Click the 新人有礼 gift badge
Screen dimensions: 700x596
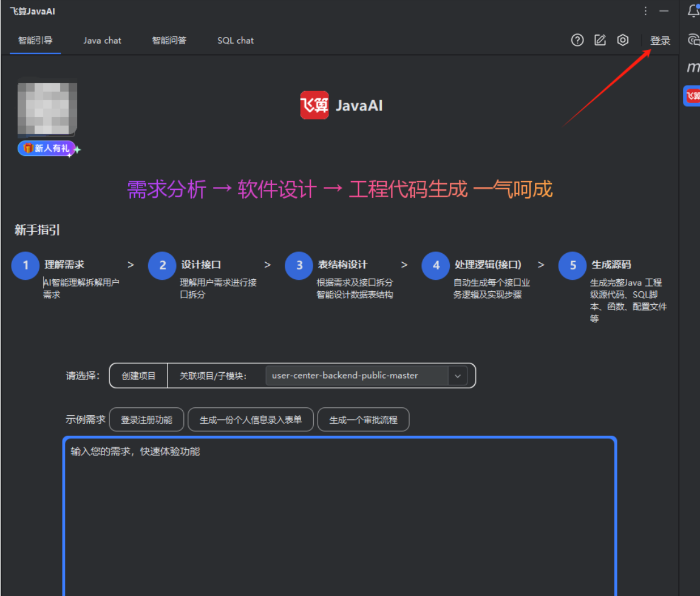pyautogui.click(x=47, y=148)
